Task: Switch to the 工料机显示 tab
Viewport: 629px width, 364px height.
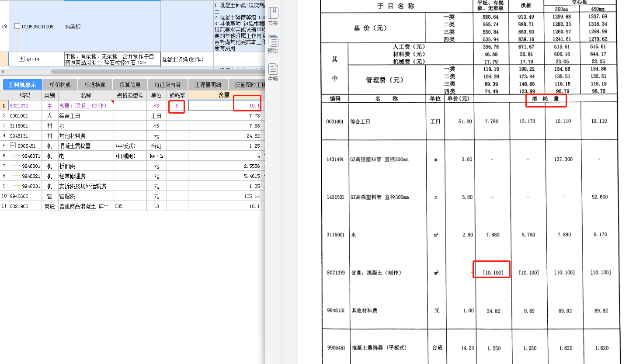Action: pyautogui.click(x=22, y=85)
